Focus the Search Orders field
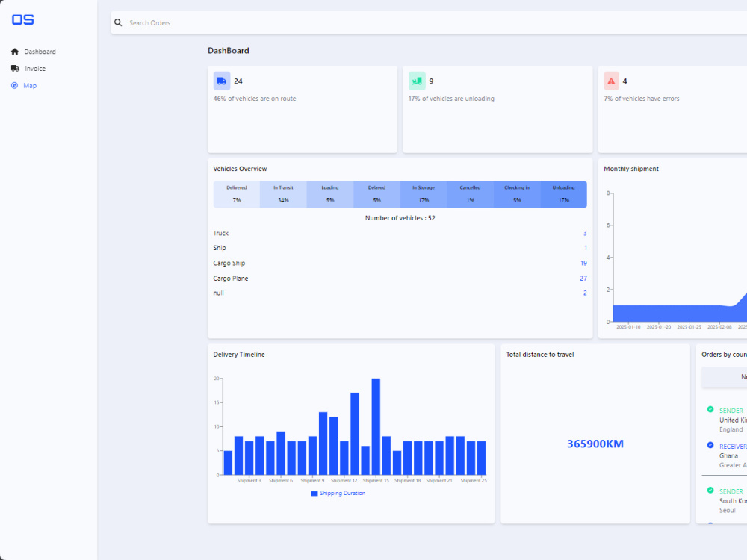Viewport: 747px width, 560px height. pyautogui.click(x=429, y=22)
